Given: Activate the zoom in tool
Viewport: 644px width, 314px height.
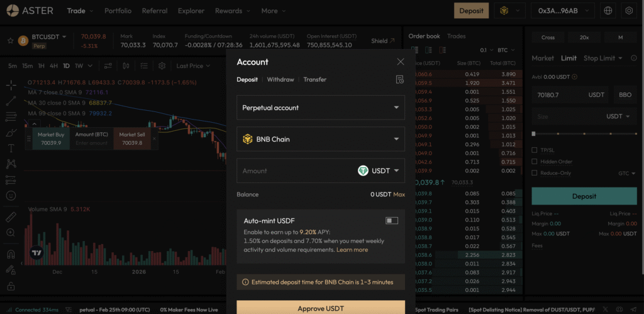Looking at the screenshot, I should [x=11, y=233].
